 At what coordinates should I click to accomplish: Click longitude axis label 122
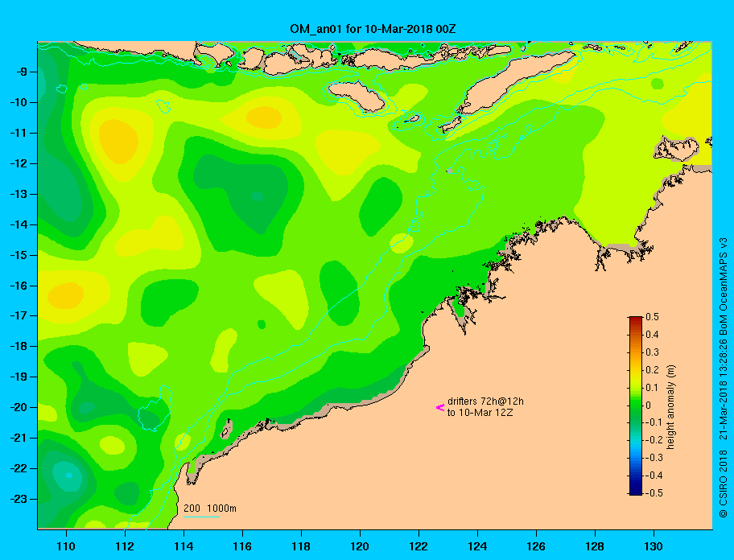coord(419,546)
